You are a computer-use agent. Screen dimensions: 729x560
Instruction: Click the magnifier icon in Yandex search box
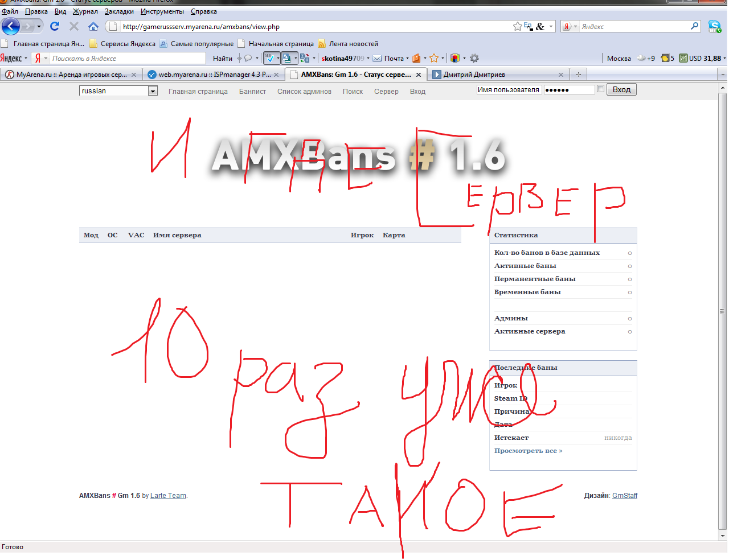694,26
